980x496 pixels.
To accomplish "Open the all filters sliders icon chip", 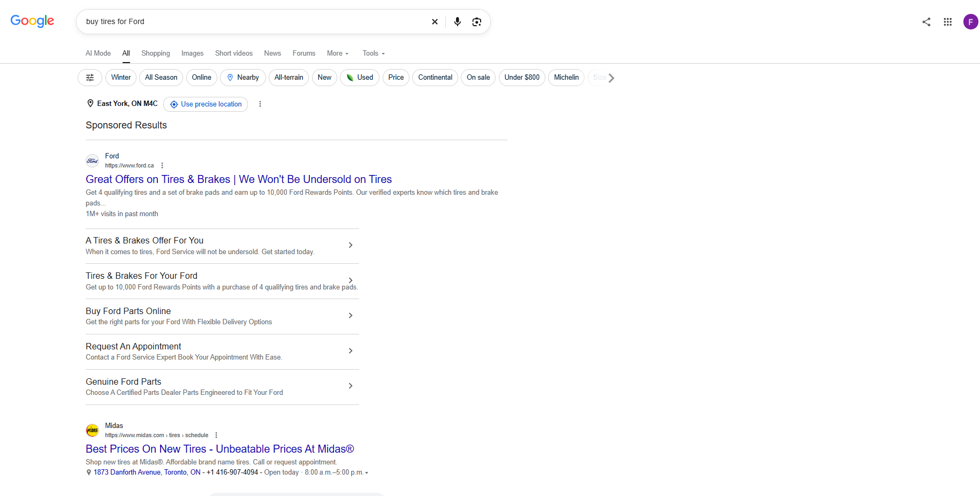I will pos(90,78).
